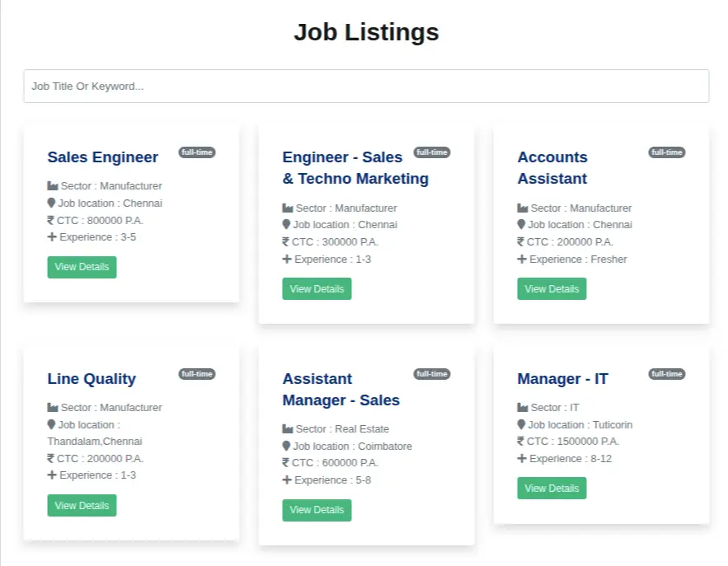Click View Details for Assistant Manager - Sales
This screenshot has height=566, width=728.
(317, 510)
